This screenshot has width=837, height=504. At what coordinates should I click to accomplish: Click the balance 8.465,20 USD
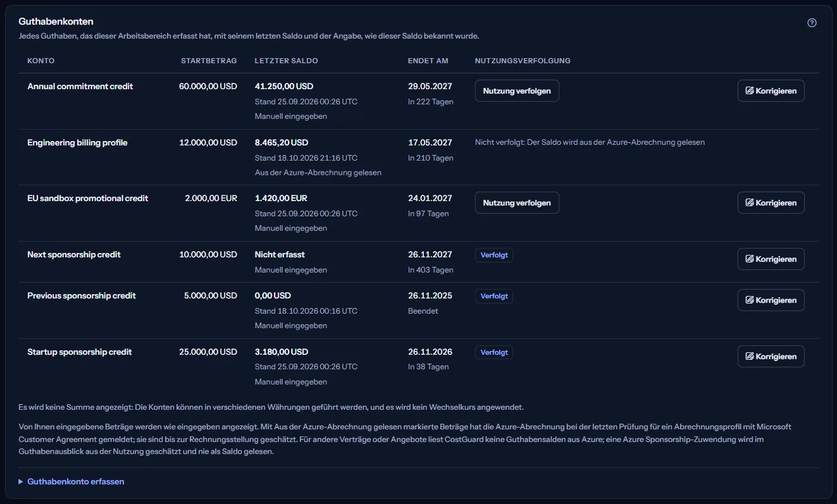tap(282, 143)
